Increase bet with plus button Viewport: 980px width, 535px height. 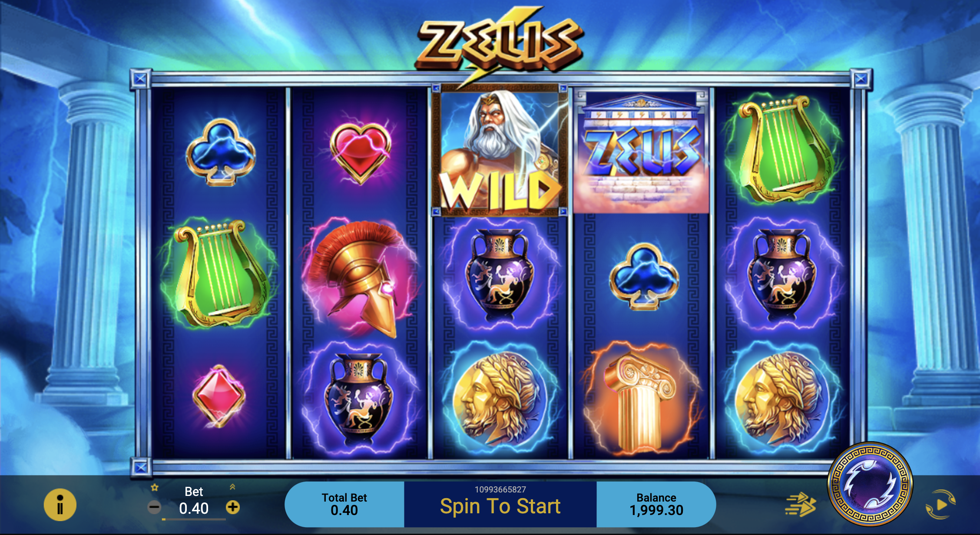point(233,507)
